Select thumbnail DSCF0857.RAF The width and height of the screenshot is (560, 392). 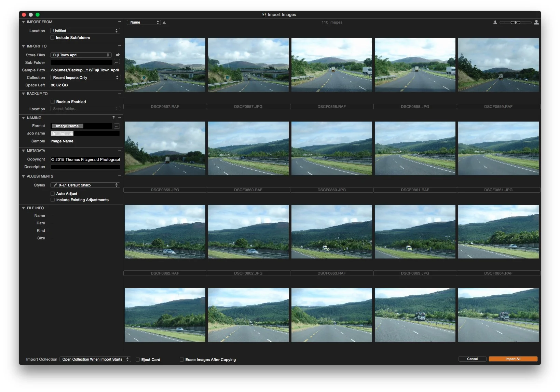pyautogui.click(x=165, y=65)
